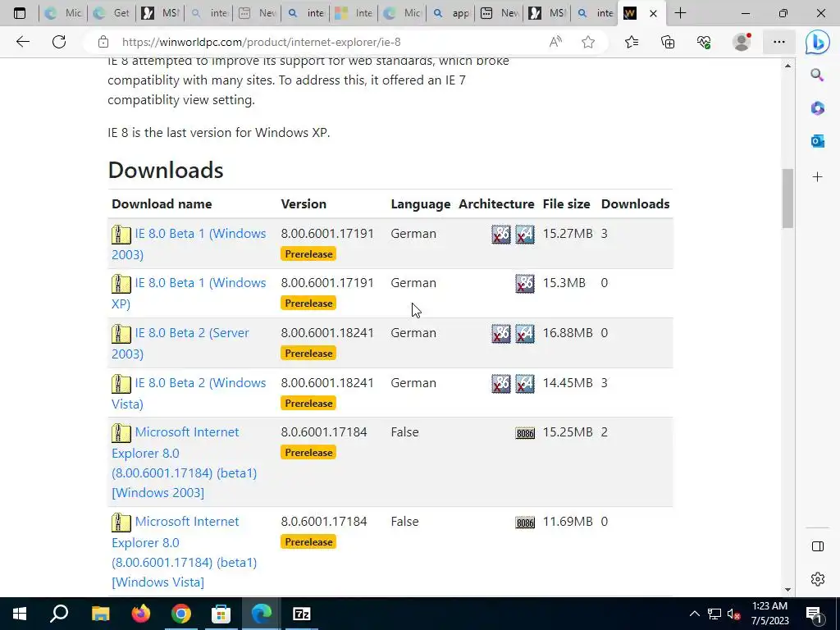The width and height of the screenshot is (840, 630).
Task: Click the page vertical scrollbar thumb
Action: (787, 199)
